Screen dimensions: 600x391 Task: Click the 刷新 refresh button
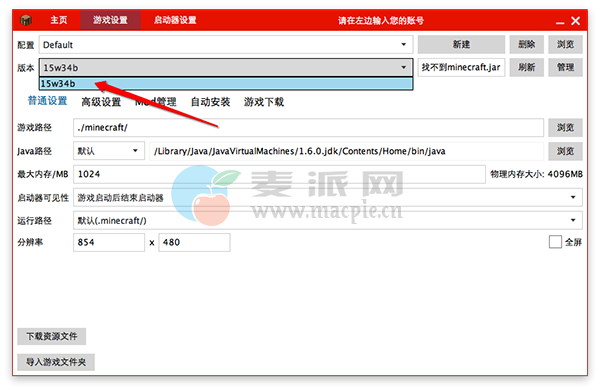527,67
